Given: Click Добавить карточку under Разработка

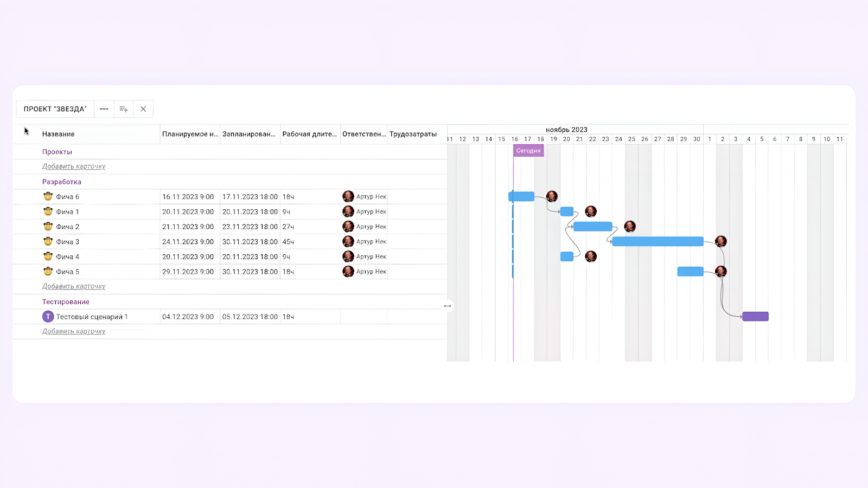Looking at the screenshot, I should (74, 286).
